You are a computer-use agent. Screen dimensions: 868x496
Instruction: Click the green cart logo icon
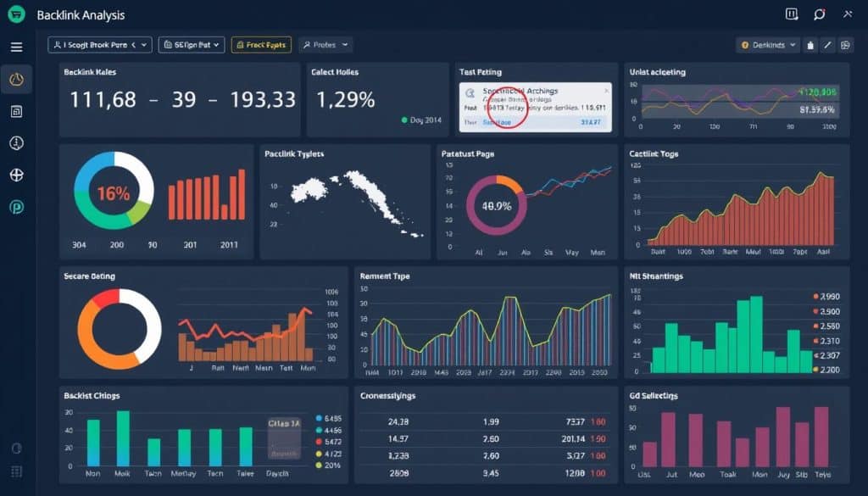tap(16, 14)
